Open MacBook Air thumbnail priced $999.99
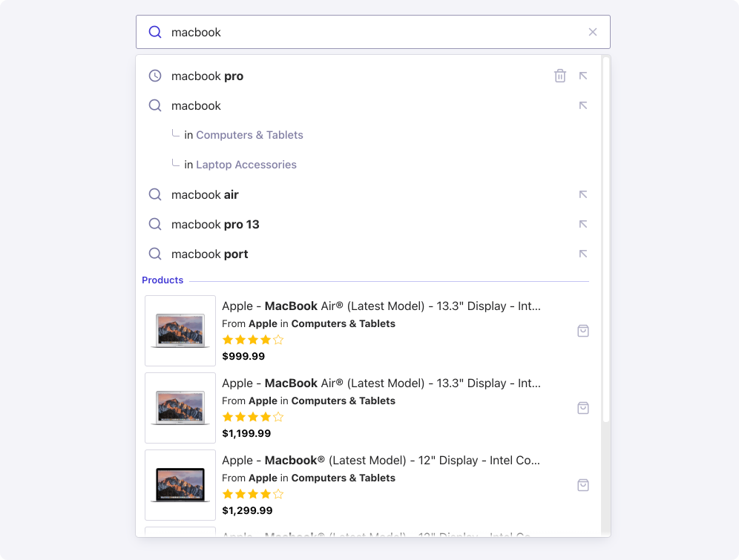Image resolution: width=739 pixels, height=560 pixels. (x=180, y=331)
